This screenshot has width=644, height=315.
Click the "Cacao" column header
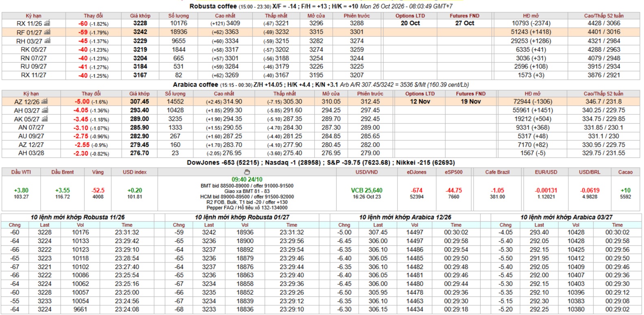[625, 172]
